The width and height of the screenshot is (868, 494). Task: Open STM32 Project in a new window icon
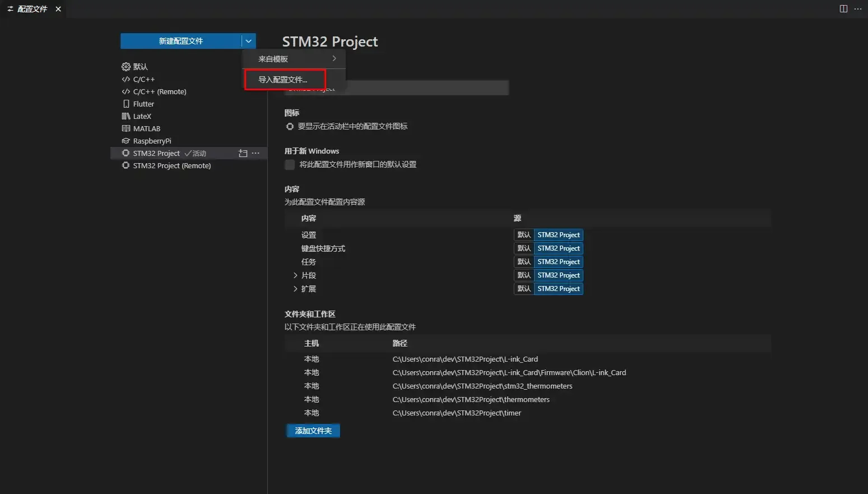pos(243,153)
